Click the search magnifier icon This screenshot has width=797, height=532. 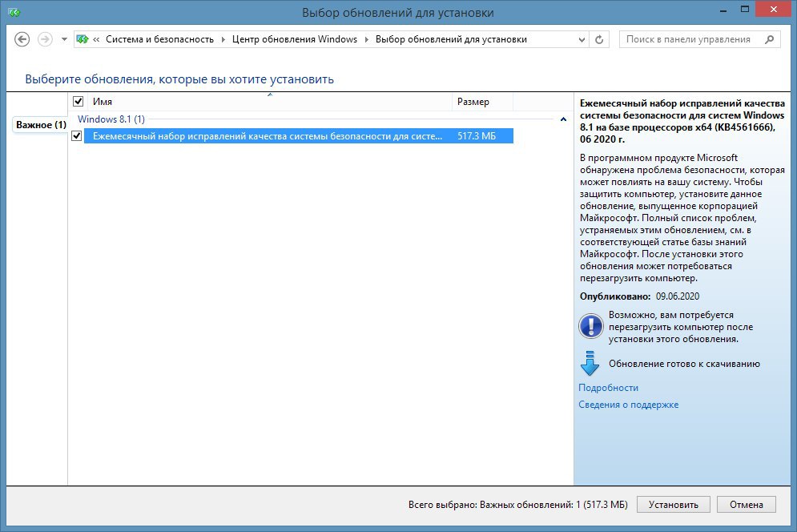point(770,39)
